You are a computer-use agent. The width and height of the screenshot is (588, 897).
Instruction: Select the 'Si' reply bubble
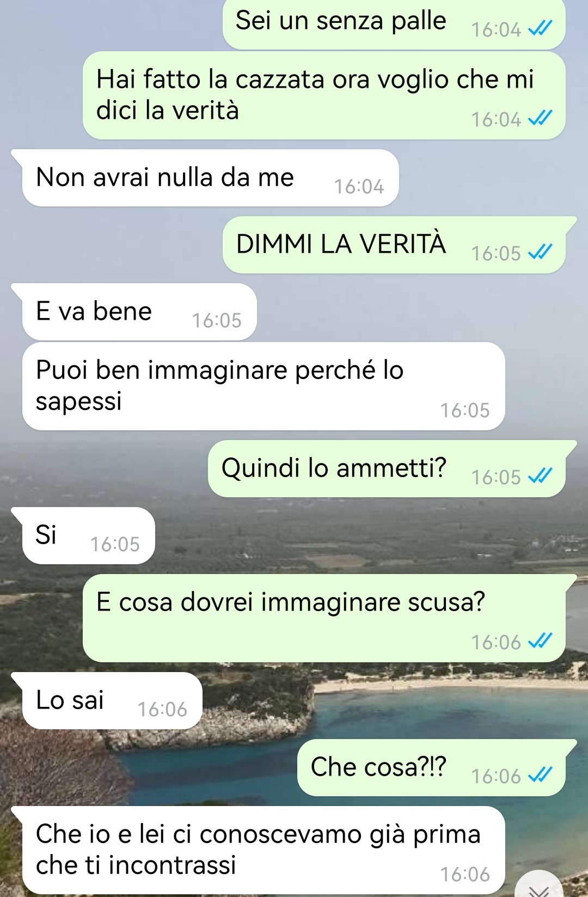click(88, 535)
